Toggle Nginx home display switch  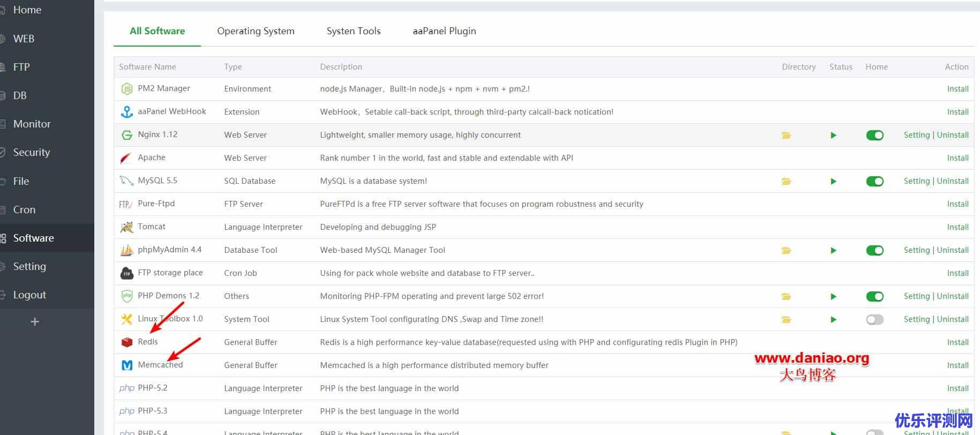[874, 136]
